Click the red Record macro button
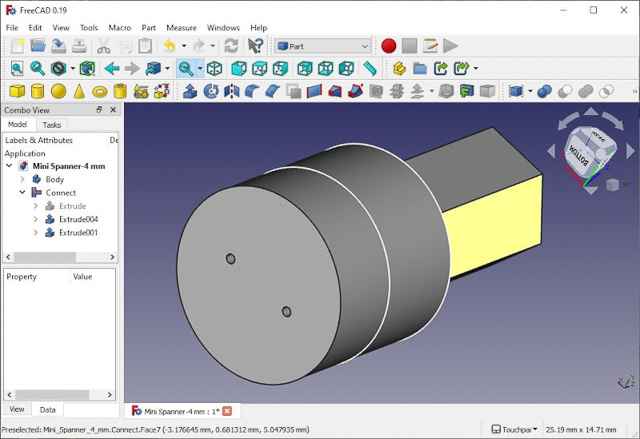The image size is (640, 439). (388, 46)
